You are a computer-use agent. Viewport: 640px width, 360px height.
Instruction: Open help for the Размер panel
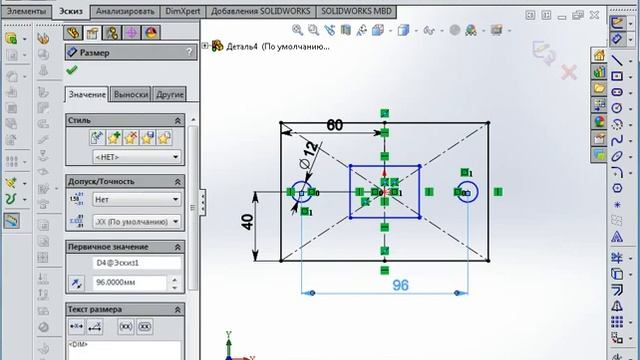coord(189,52)
